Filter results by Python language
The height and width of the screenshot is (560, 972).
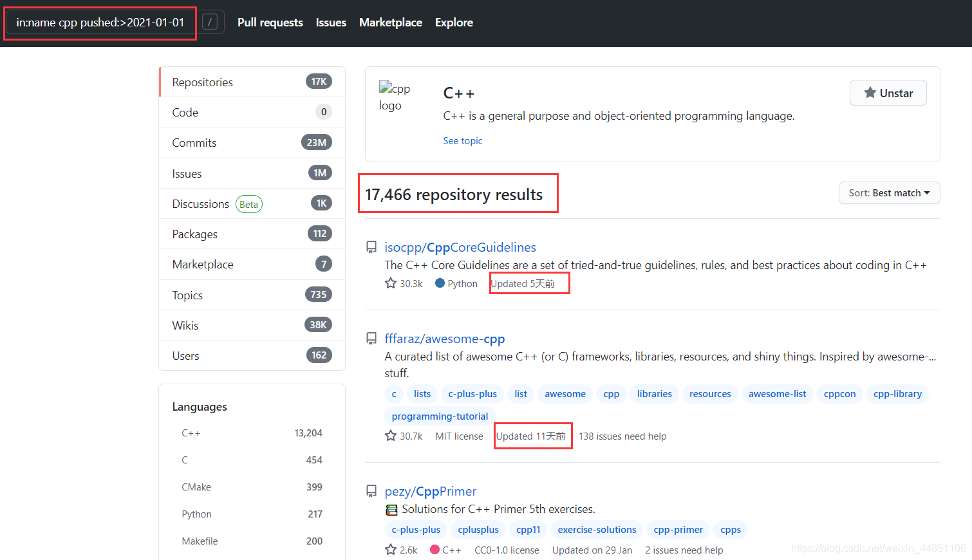click(252, 514)
